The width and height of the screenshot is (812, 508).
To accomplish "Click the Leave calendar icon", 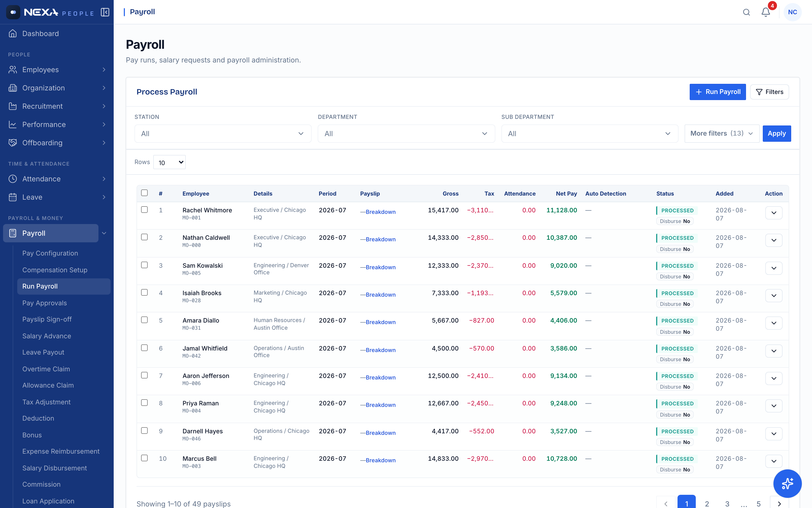I will [x=13, y=197].
